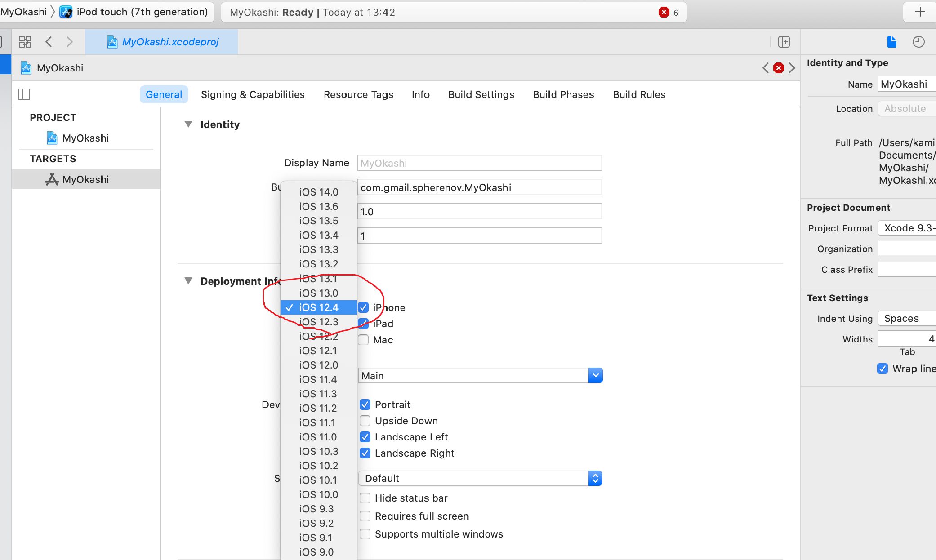This screenshot has width=936, height=560.
Task: Open the Indent Using Spaces dropdown
Action: (907, 319)
